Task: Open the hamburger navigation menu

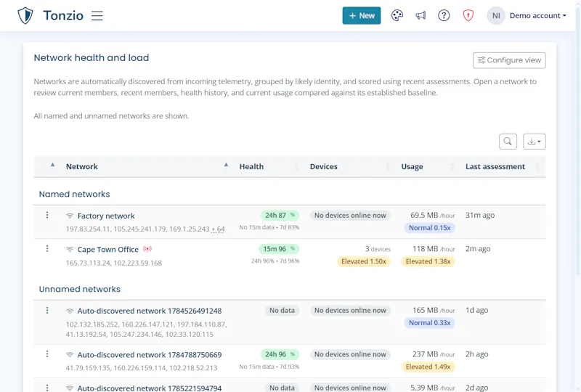Action: 97,15
